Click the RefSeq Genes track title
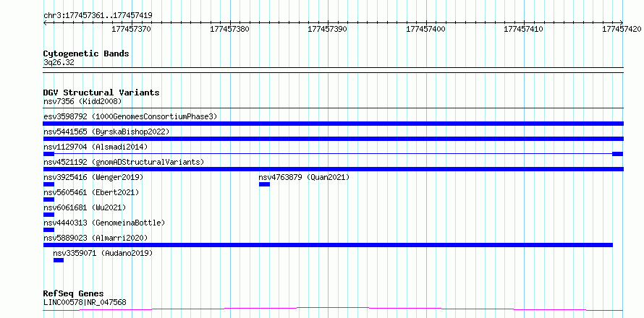 [x=74, y=294]
